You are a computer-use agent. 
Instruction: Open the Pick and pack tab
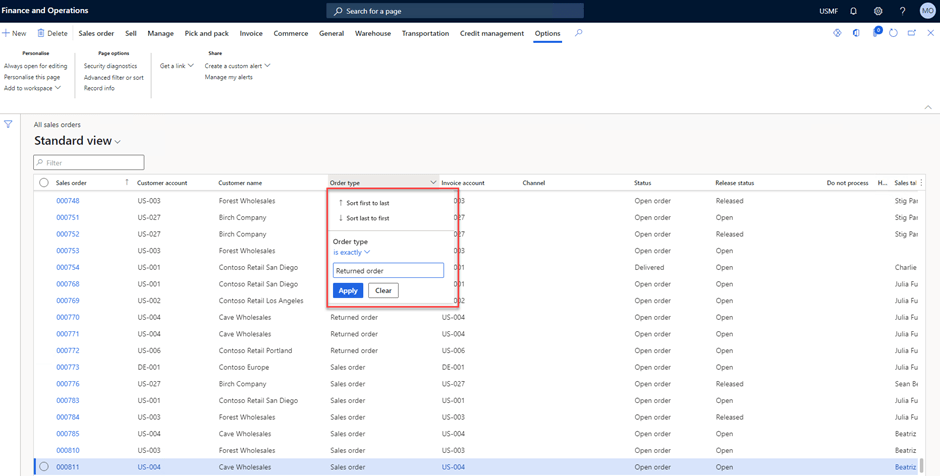click(206, 33)
